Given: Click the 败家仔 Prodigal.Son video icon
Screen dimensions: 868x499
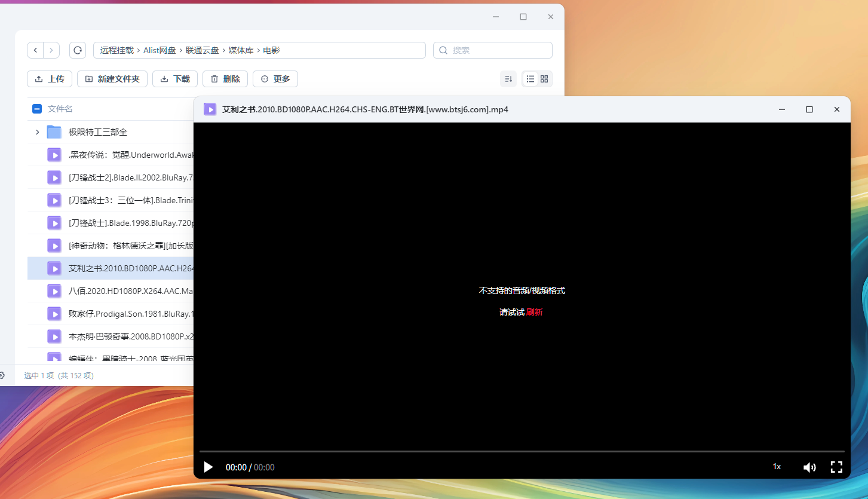Looking at the screenshot, I should pos(54,314).
